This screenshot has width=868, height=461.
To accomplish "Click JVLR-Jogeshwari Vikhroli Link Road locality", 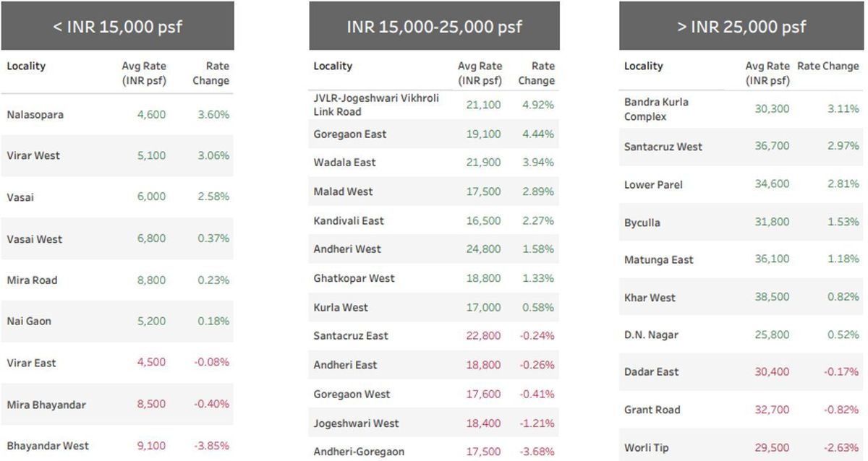I will click(x=376, y=105).
